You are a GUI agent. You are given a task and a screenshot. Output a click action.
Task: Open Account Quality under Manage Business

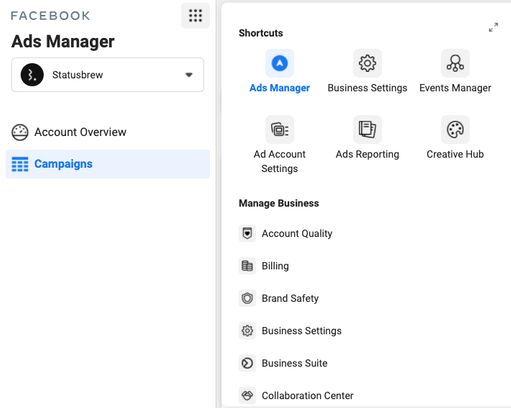[x=286, y=233]
